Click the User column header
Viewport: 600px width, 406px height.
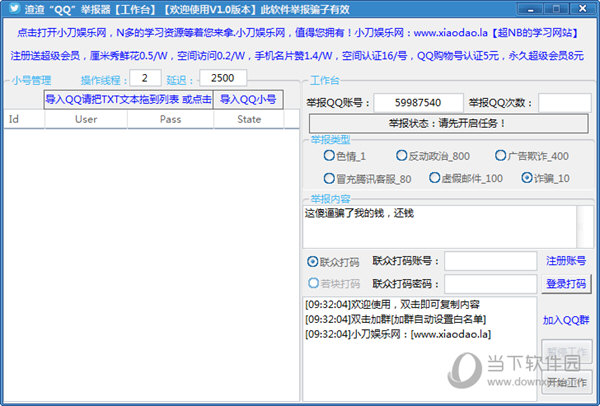(x=86, y=119)
